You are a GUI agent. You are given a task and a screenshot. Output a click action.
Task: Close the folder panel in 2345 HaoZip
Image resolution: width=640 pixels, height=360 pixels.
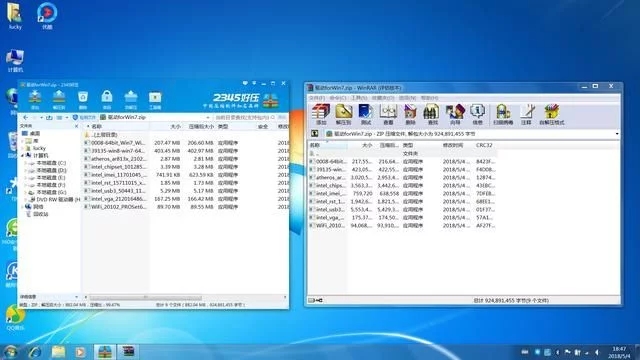coord(76,126)
